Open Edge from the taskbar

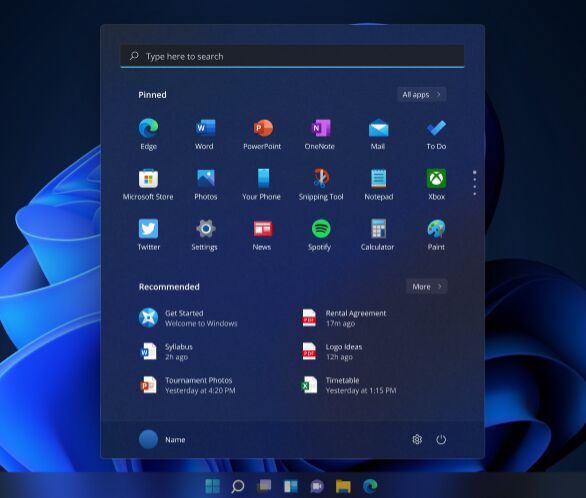[370, 486]
